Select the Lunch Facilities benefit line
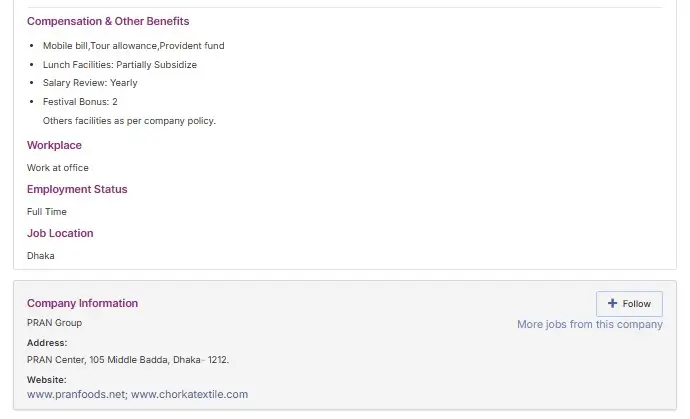 (119, 65)
